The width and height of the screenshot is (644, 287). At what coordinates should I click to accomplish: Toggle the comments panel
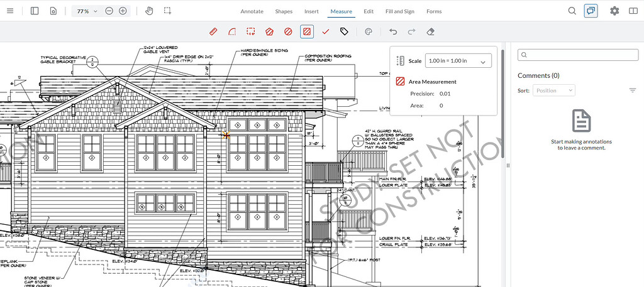click(591, 11)
